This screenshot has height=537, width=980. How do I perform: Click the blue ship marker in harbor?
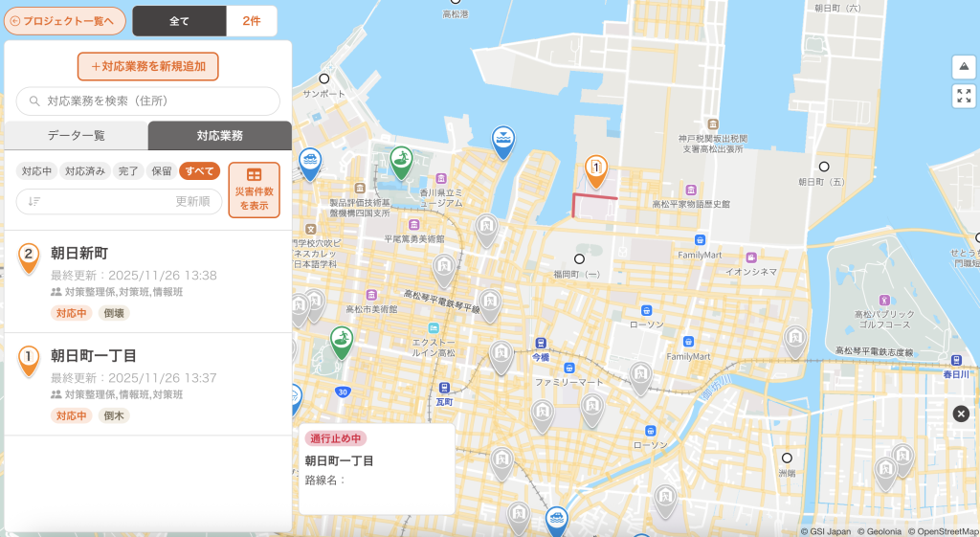(503, 140)
